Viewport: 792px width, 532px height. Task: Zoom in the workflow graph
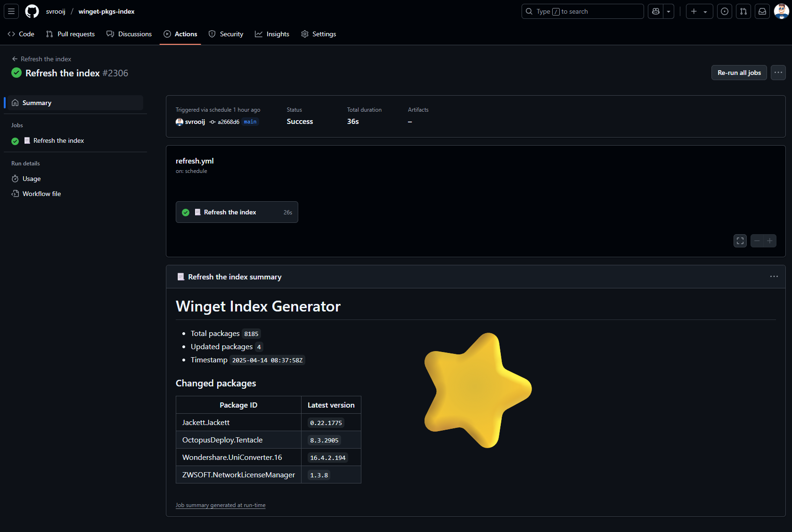tap(770, 241)
